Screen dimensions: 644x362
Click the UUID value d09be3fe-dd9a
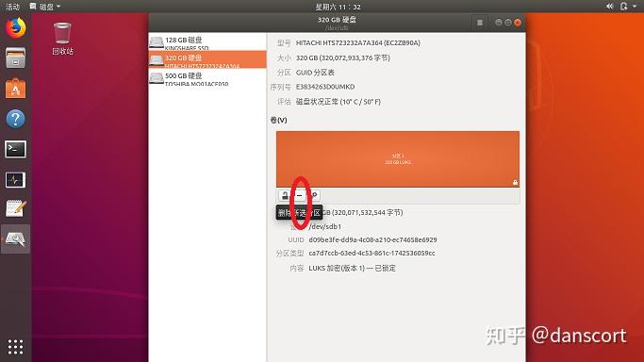(x=372, y=239)
